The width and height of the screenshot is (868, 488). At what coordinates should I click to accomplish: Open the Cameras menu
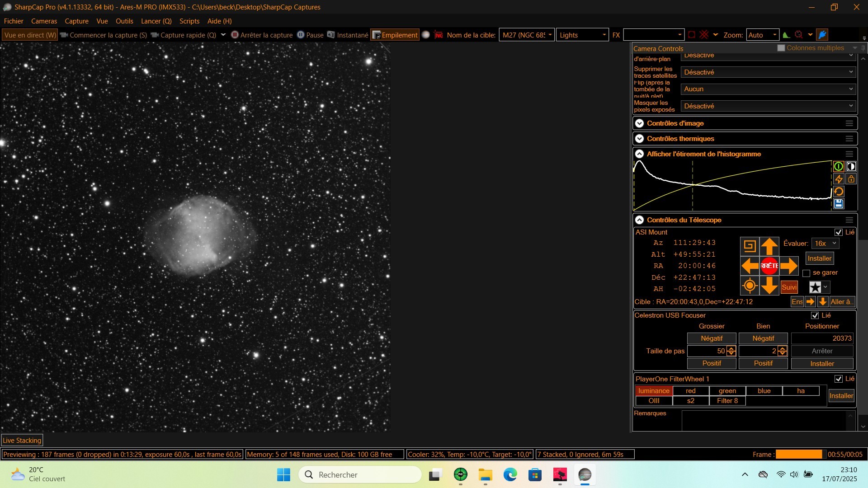tap(44, 21)
